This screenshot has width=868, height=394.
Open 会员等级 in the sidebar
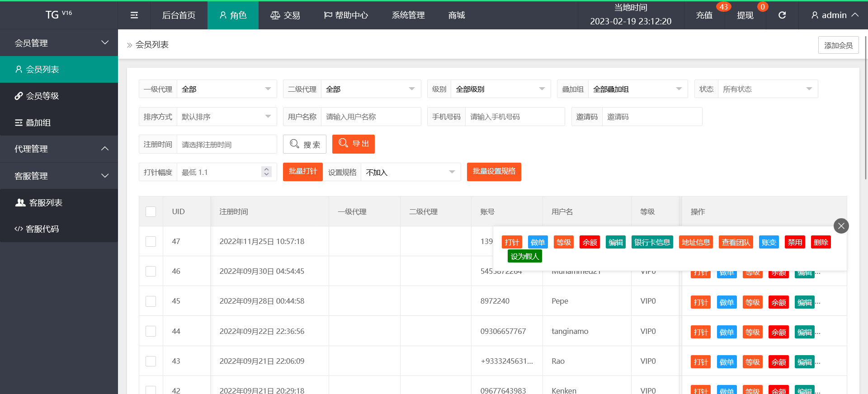(42, 96)
